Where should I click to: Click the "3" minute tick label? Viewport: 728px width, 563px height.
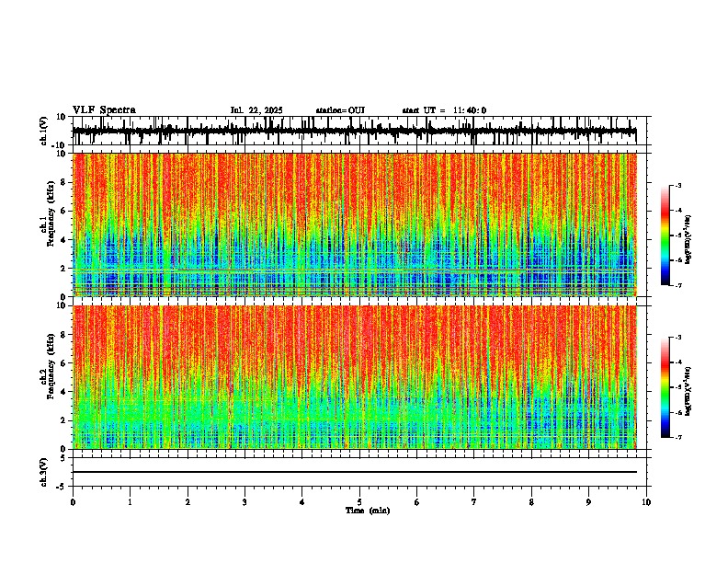tap(245, 502)
